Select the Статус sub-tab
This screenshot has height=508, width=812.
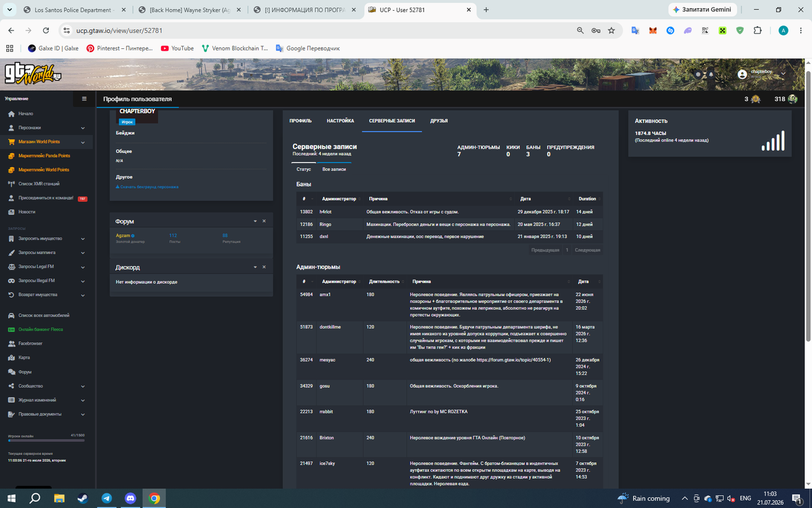(304, 170)
